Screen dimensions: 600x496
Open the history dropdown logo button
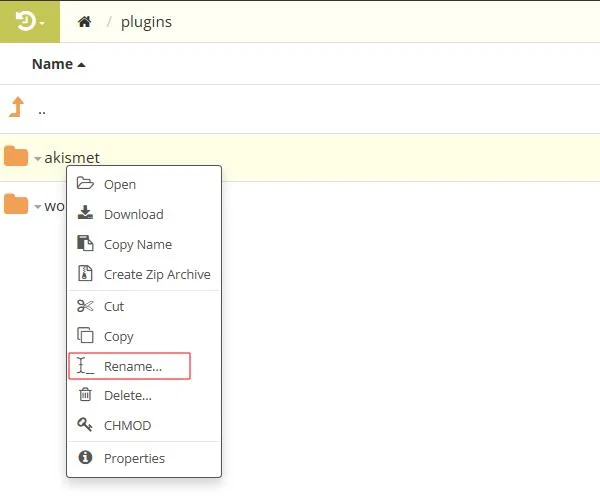point(29,21)
